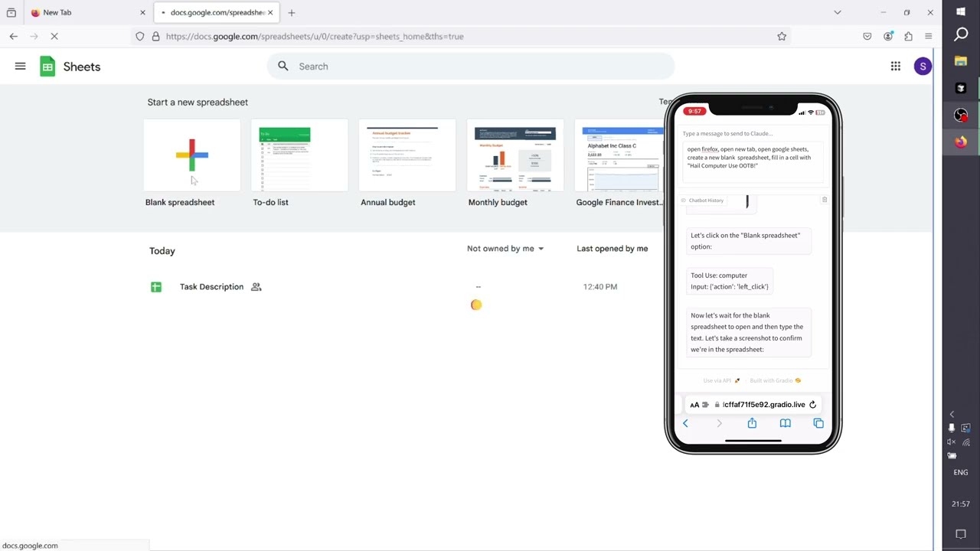The image size is (980, 551).
Task: Tap the phone Safari back chevron
Action: (x=685, y=423)
